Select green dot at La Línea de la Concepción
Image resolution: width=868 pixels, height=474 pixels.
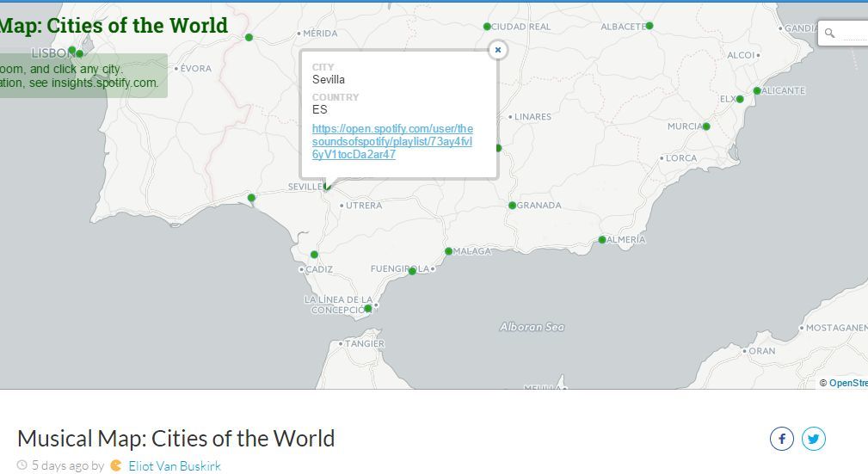click(368, 309)
